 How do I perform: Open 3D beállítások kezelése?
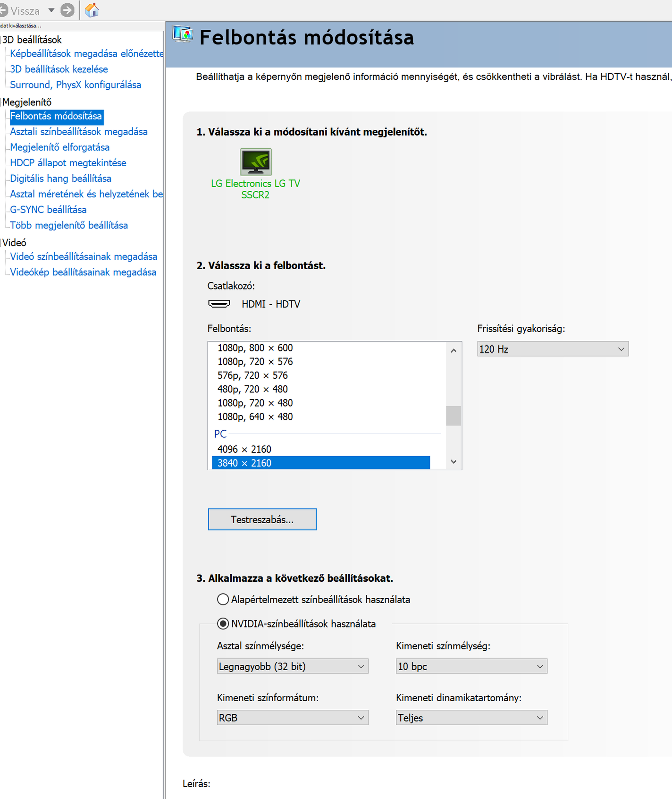click(59, 69)
